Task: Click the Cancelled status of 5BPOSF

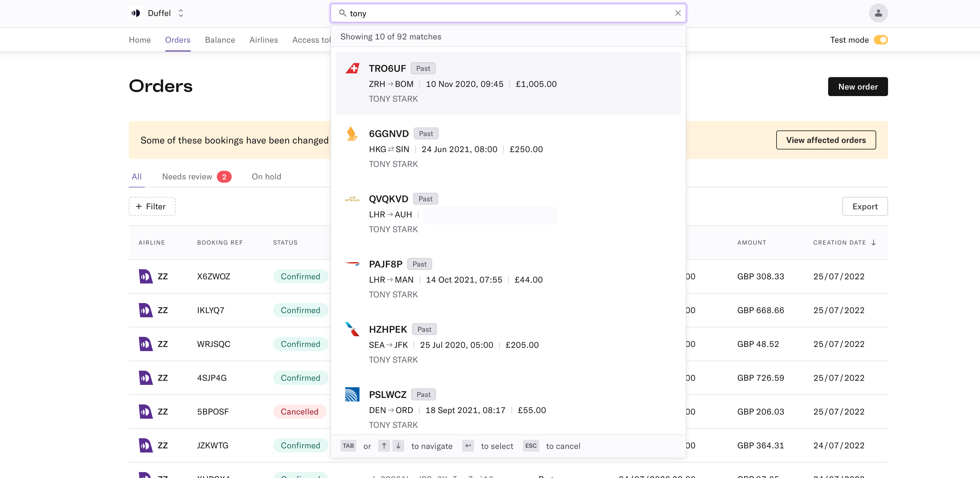Action: coord(299,412)
